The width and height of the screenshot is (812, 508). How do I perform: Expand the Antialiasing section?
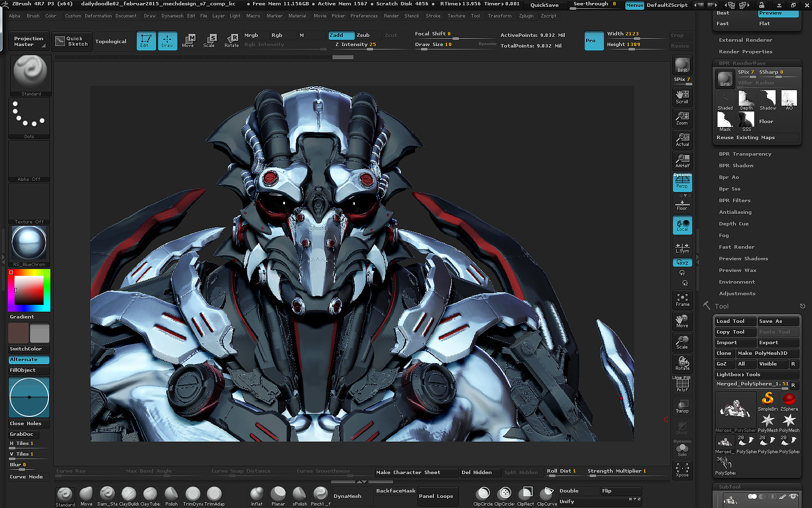click(x=735, y=212)
